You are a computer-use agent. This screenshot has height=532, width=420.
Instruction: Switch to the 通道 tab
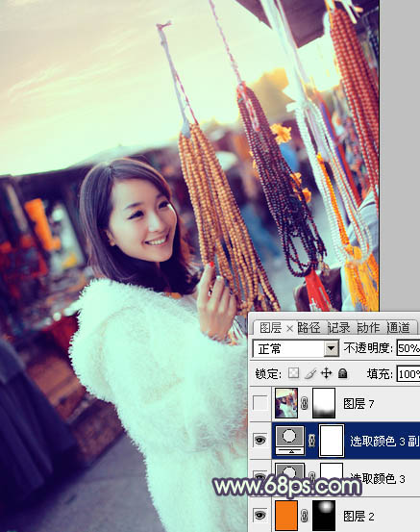399,327
